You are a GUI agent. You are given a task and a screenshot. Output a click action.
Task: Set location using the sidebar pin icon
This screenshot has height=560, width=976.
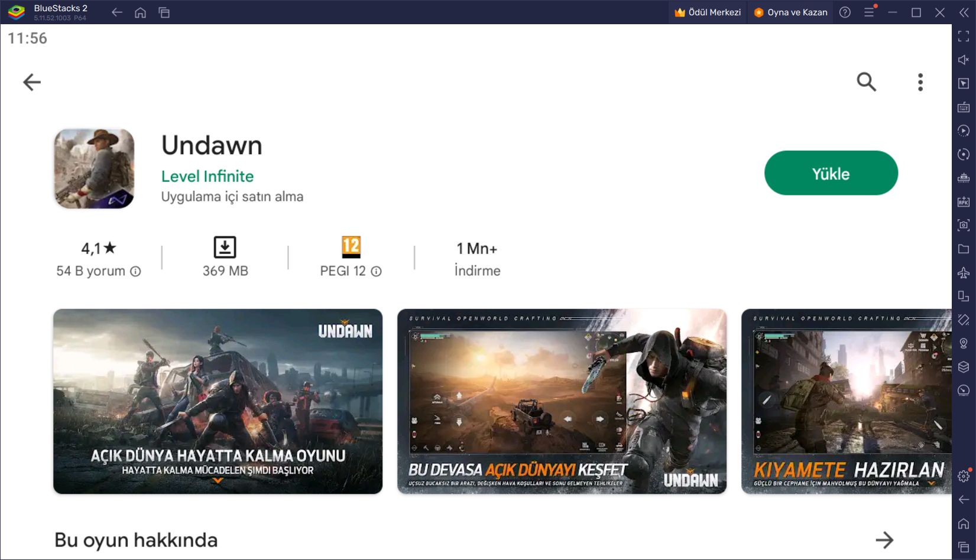tap(964, 343)
